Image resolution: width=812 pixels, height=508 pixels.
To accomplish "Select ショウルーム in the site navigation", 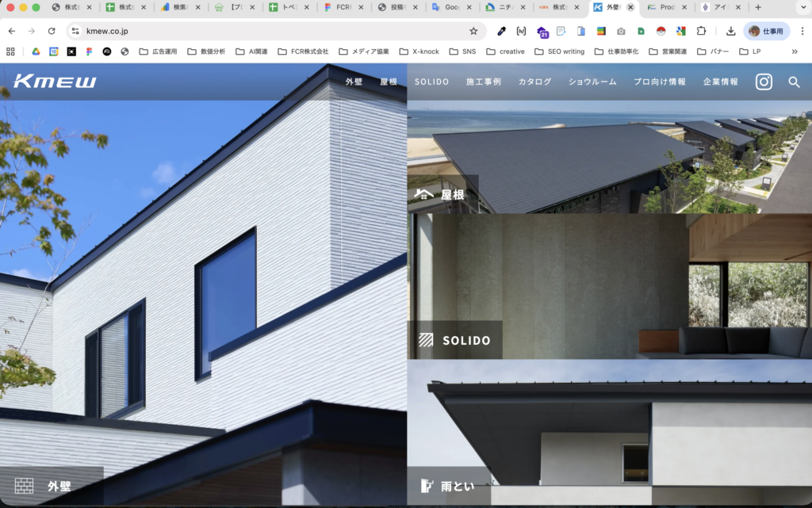I will [592, 82].
